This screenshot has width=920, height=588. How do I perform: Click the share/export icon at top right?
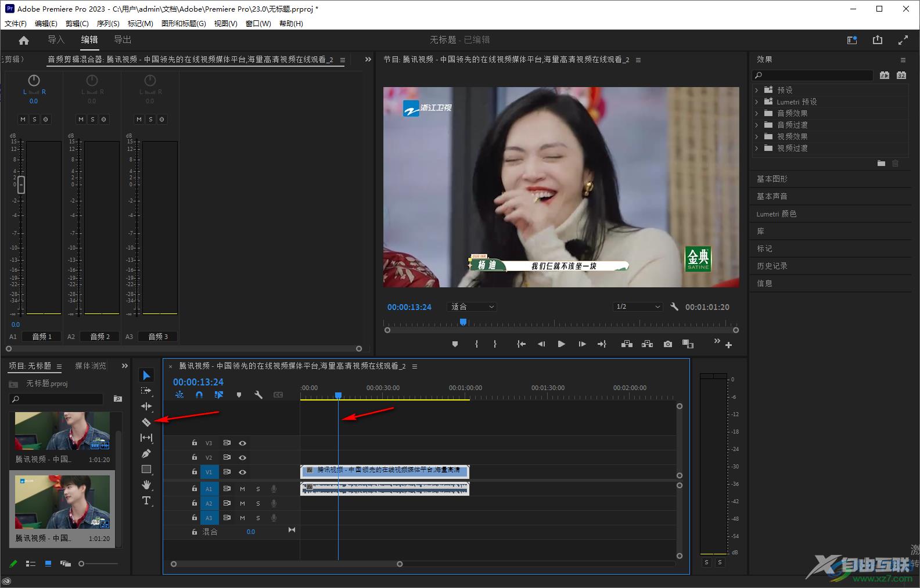878,40
